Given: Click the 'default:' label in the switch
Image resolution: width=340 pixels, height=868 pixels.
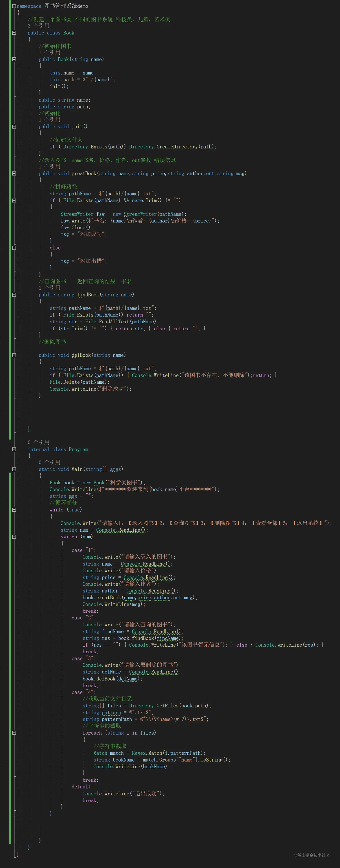Looking at the screenshot, I should [83, 787].
